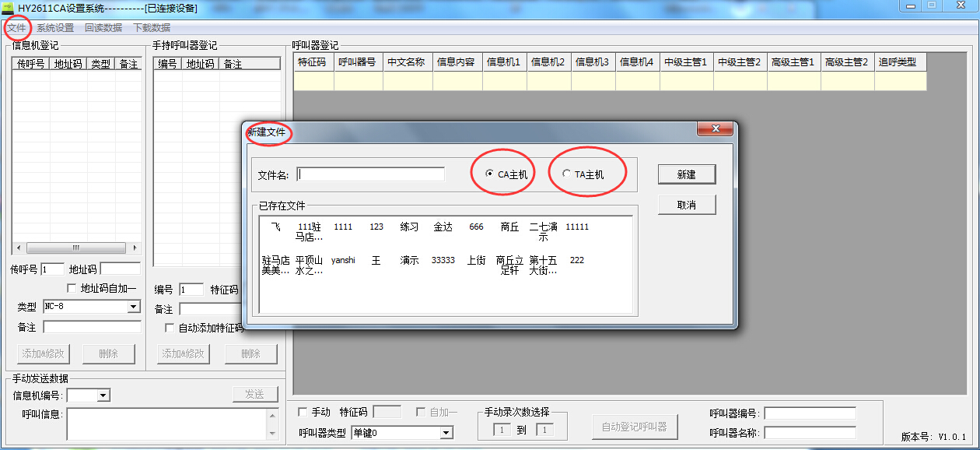980x450 pixels.
Task: Choose the TA主机 radio option
Action: (x=566, y=174)
